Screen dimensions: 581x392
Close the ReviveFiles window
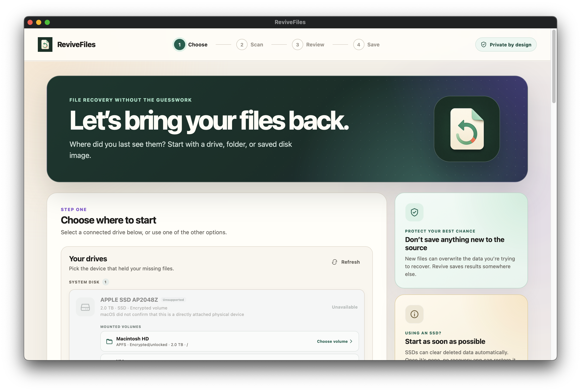click(x=30, y=22)
